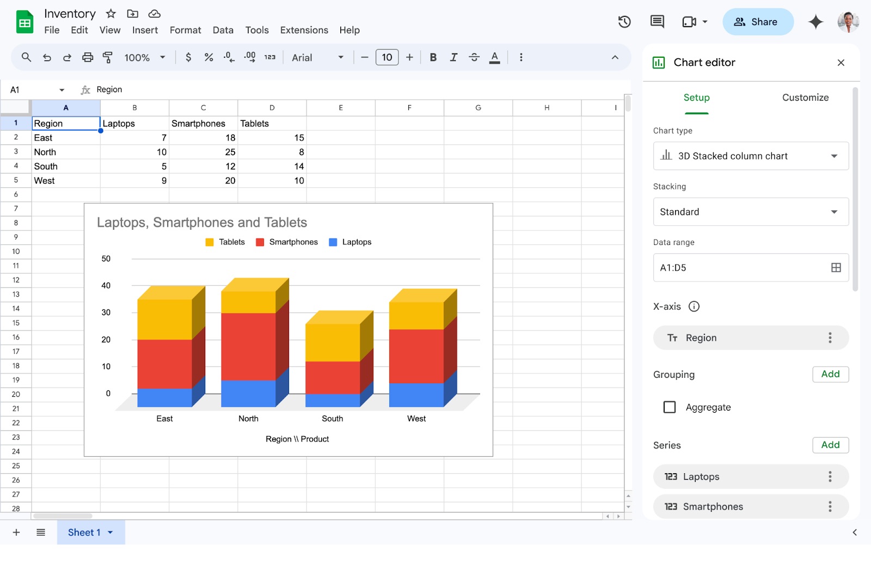Format cells as currency
This screenshot has width=871, height=588.
[x=188, y=57]
